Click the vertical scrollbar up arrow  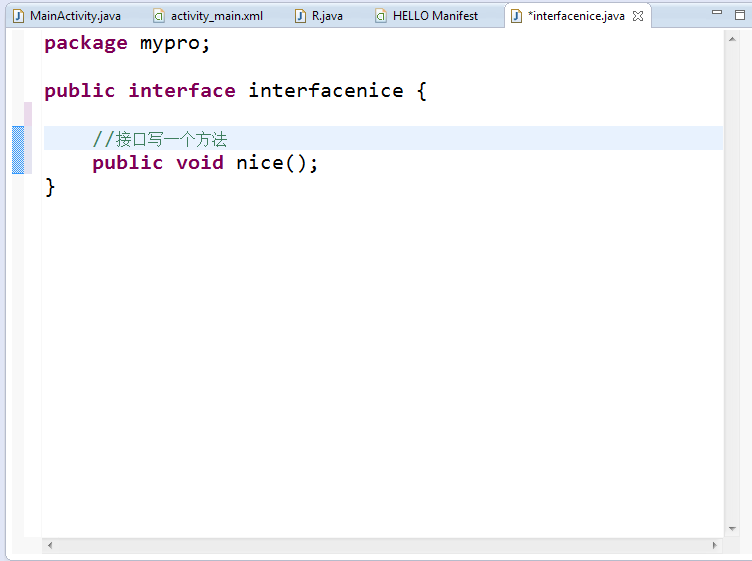732,39
